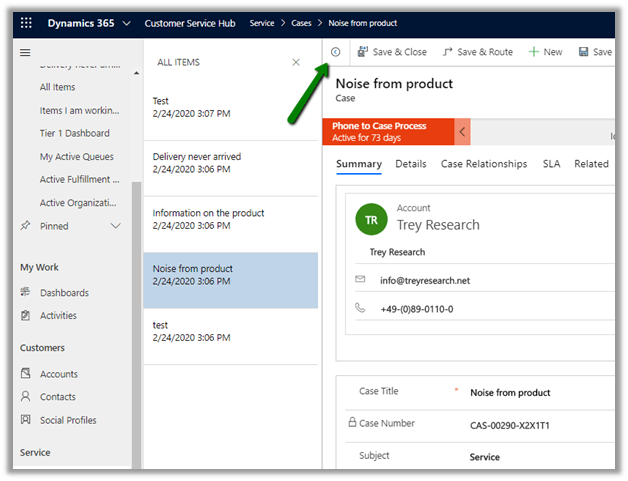Viewport: 628px width, 481px height.
Task: Click the Accounts icon under Customers
Action: [x=26, y=374]
